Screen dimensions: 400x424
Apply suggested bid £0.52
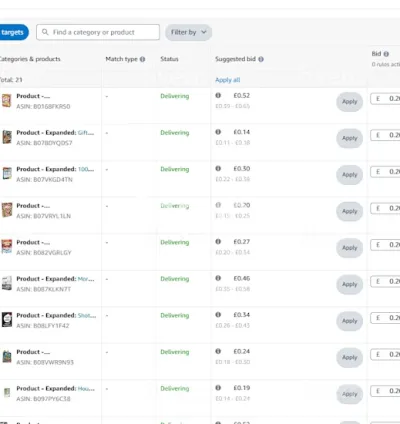click(349, 102)
